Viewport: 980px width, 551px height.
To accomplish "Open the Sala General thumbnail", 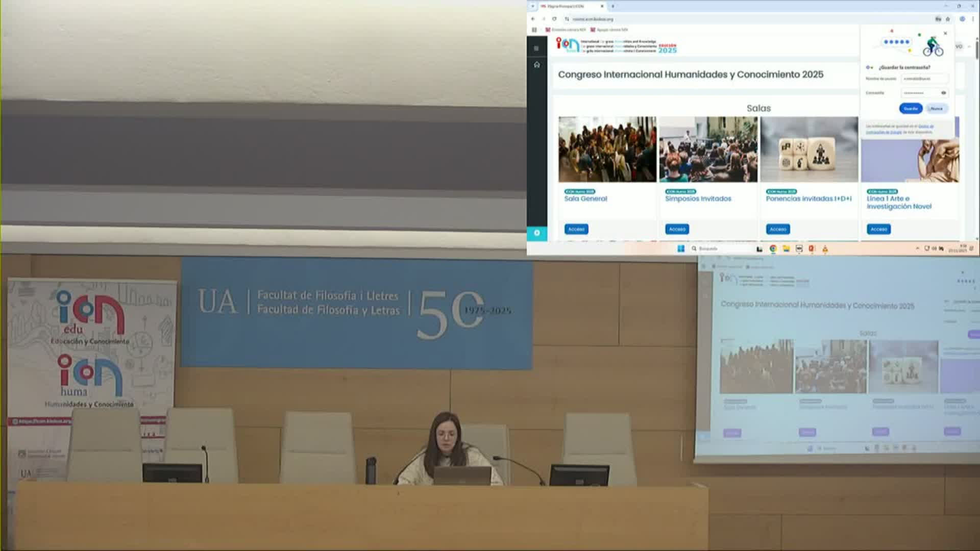I will pyautogui.click(x=607, y=149).
